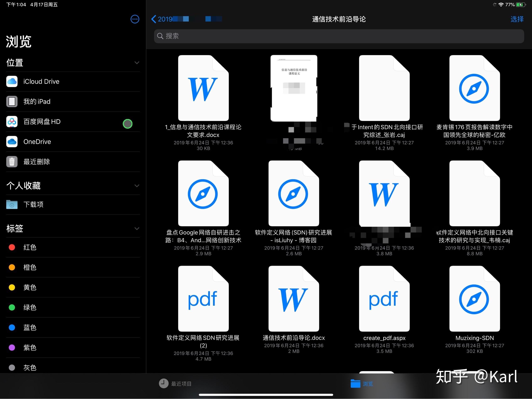Tap the 302 KB file size label
Viewport: 532px width, 399px height.
point(474,351)
